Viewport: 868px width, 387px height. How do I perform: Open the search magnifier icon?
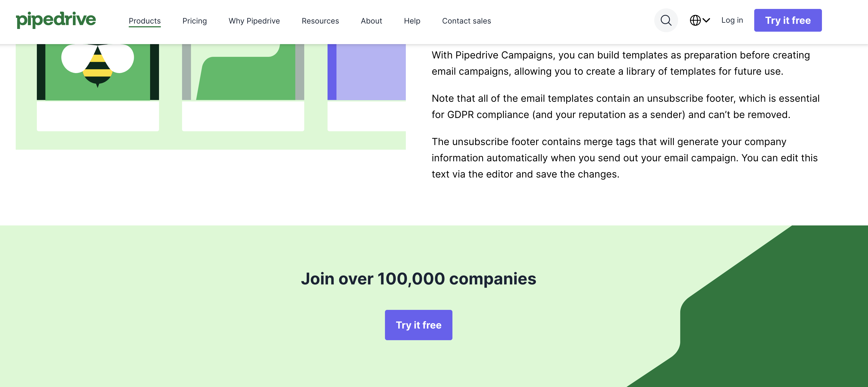pos(666,21)
